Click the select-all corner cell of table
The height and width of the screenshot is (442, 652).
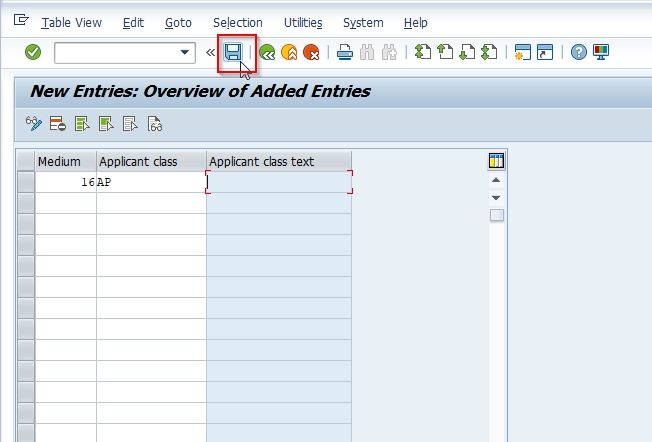click(26, 161)
